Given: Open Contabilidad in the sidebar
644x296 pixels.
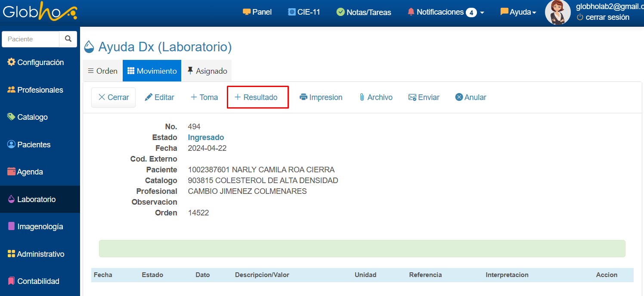Looking at the screenshot, I should [x=33, y=281].
